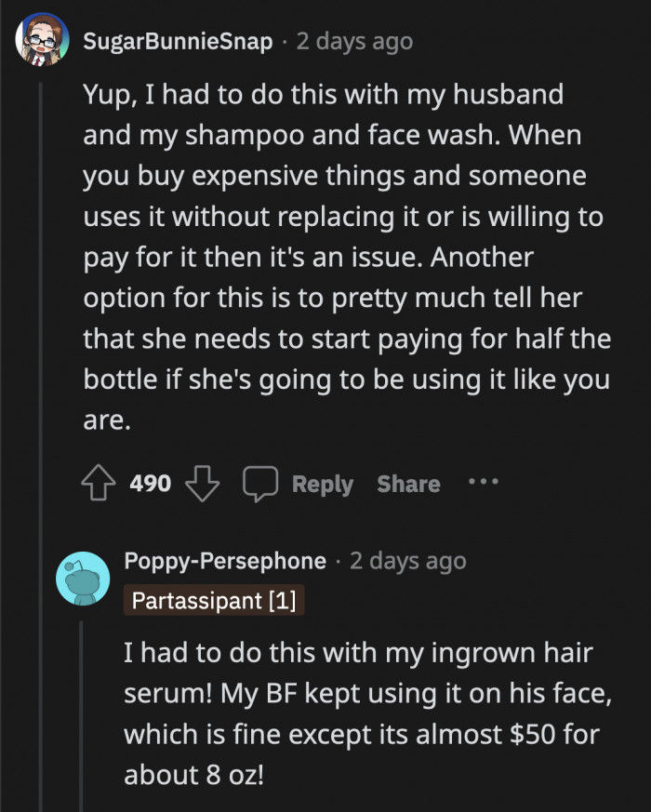
Task: Click the Reply label under the top comment
Action: (322, 484)
